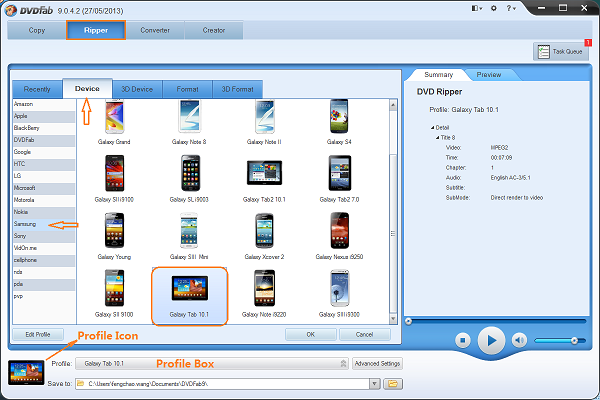Select BlackBerry in brand list
Screen dimensions: 600x400
point(44,128)
